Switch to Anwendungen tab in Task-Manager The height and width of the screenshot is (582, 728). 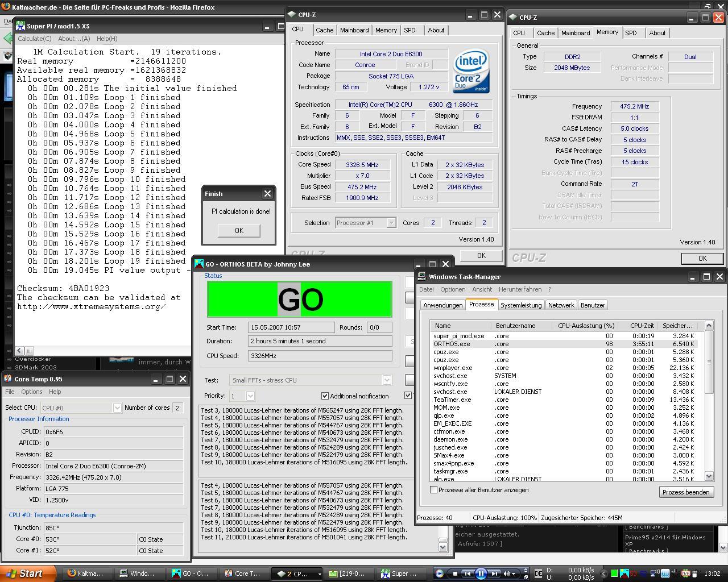click(x=443, y=305)
